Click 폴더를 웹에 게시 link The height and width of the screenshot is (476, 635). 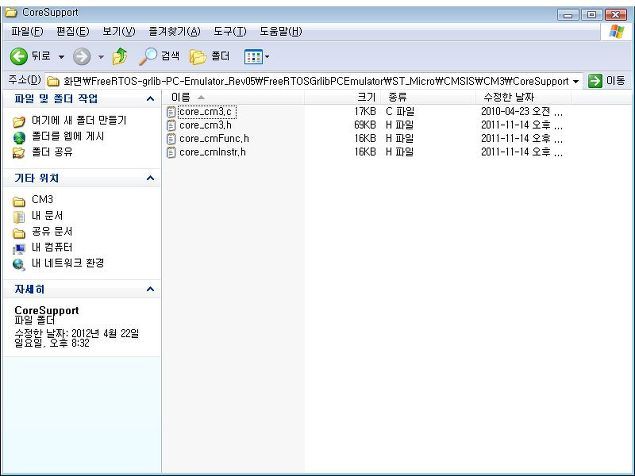point(68,136)
